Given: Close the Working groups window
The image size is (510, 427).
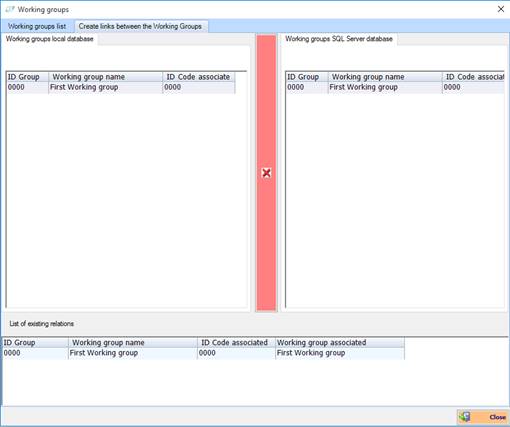Looking at the screenshot, I should [501, 9].
